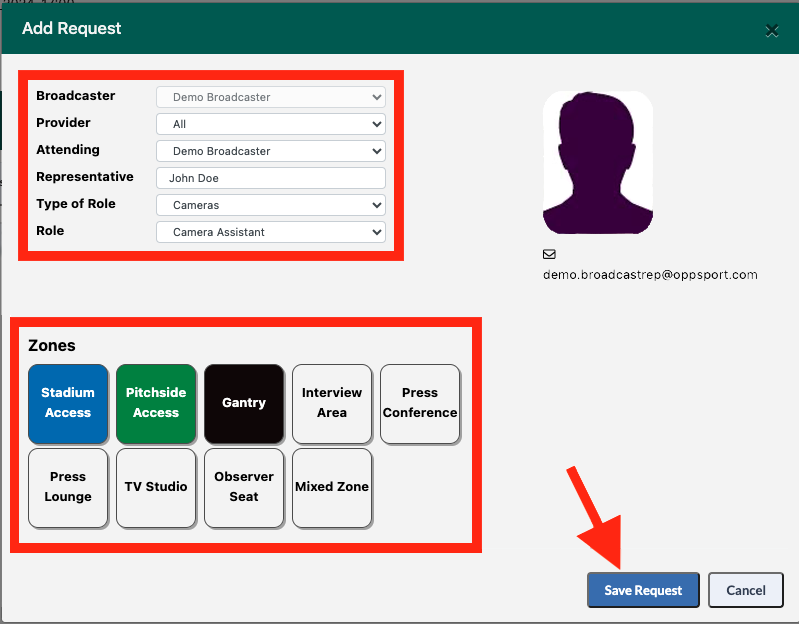Click the Broadcaster field label
The image size is (799, 624).
(75, 96)
